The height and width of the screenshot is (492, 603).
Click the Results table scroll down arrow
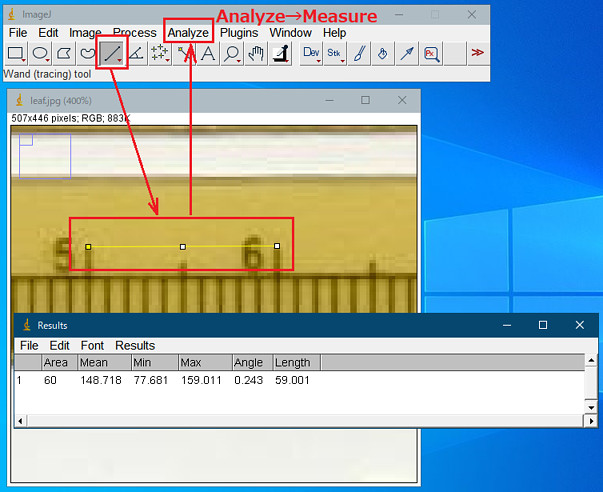click(x=591, y=408)
